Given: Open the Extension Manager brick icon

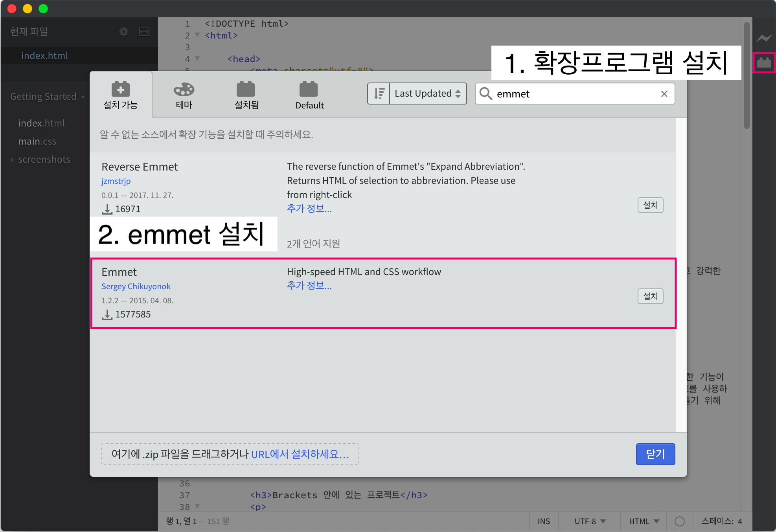Looking at the screenshot, I should 764,63.
